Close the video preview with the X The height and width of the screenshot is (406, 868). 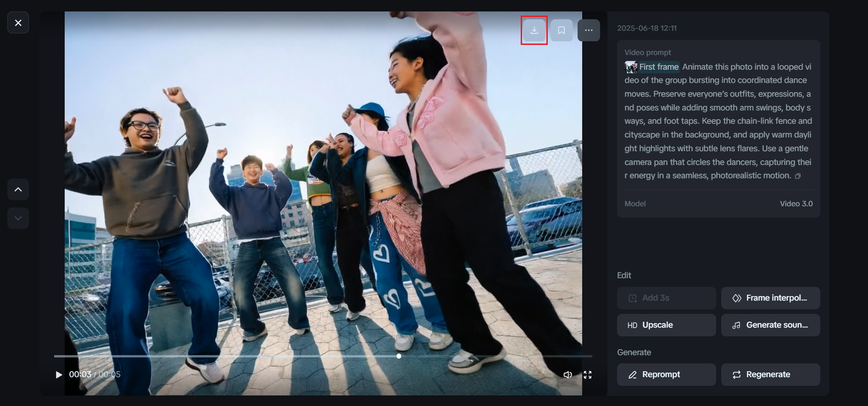pos(18,22)
